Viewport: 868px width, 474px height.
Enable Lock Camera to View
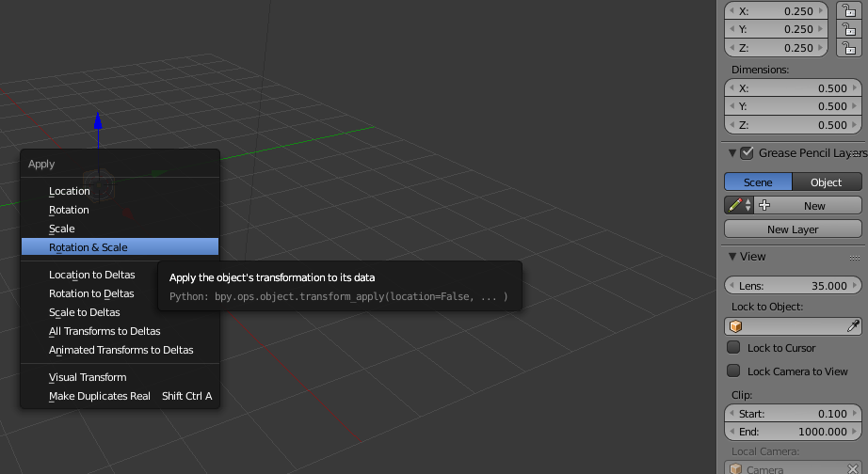click(x=733, y=371)
